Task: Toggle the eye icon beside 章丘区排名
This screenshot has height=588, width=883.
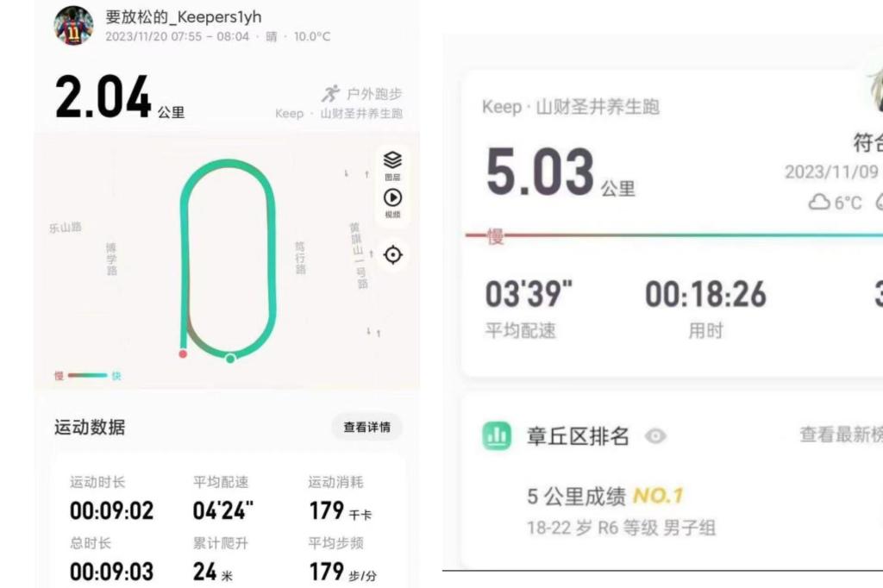Action: (x=655, y=436)
